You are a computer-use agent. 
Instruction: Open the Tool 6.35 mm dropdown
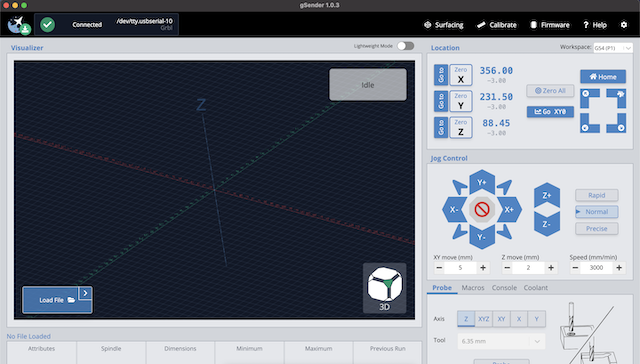[x=502, y=341]
